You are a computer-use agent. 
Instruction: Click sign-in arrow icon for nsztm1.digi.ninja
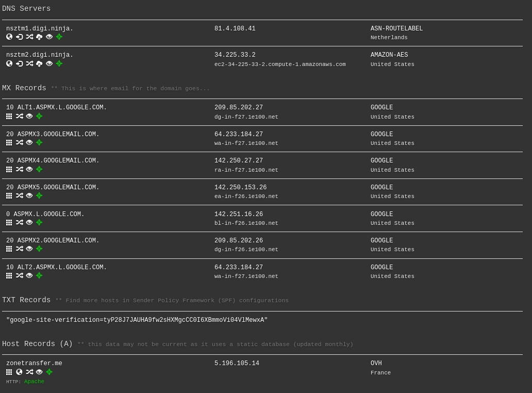19,37
